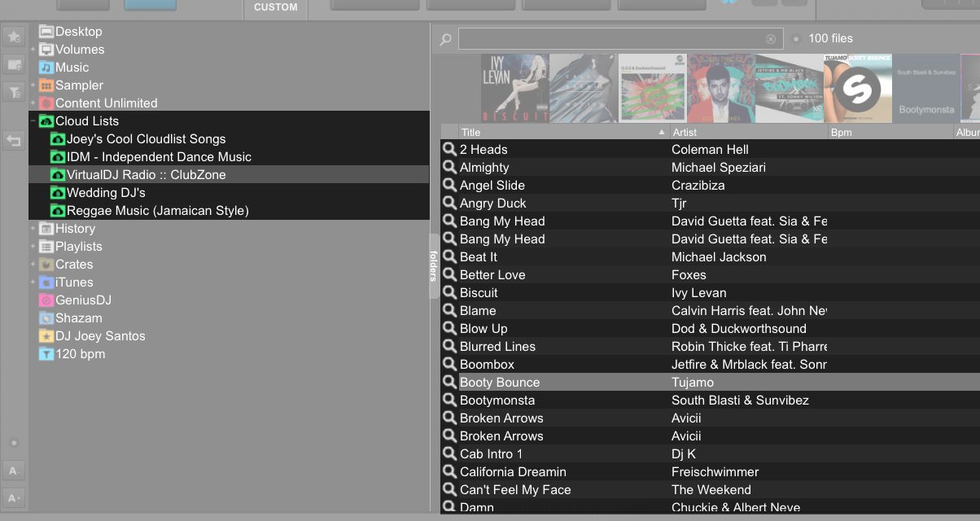The width and height of the screenshot is (980, 521).
Task: Click the pink GeniusDJ icon
Action: coord(46,300)
